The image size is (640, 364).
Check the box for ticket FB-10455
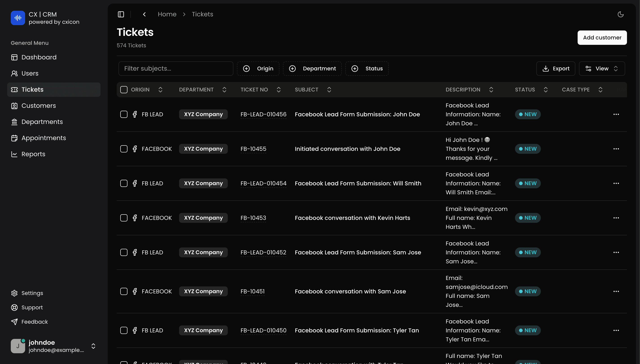coord(124,149)
